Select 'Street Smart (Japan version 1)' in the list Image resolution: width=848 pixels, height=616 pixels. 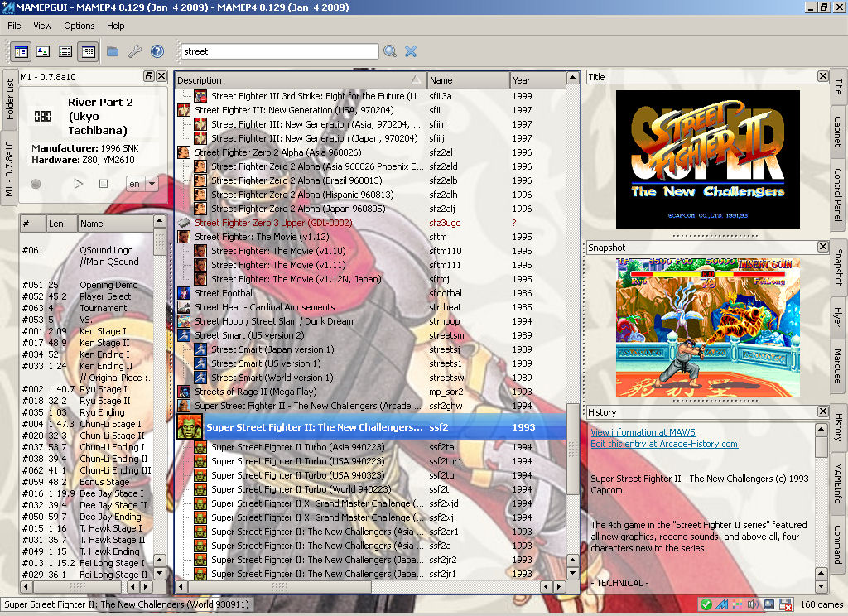coord(371,349)
